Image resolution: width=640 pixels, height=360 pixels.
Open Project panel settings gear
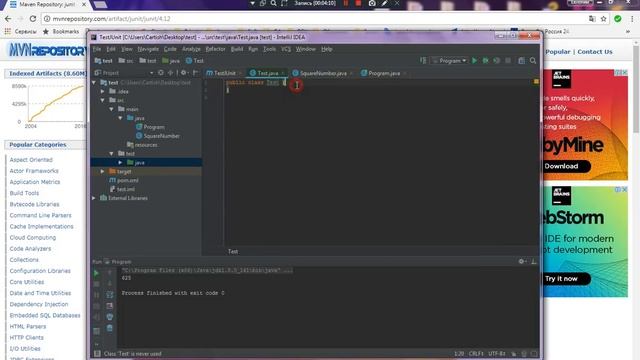click(183, 73)
